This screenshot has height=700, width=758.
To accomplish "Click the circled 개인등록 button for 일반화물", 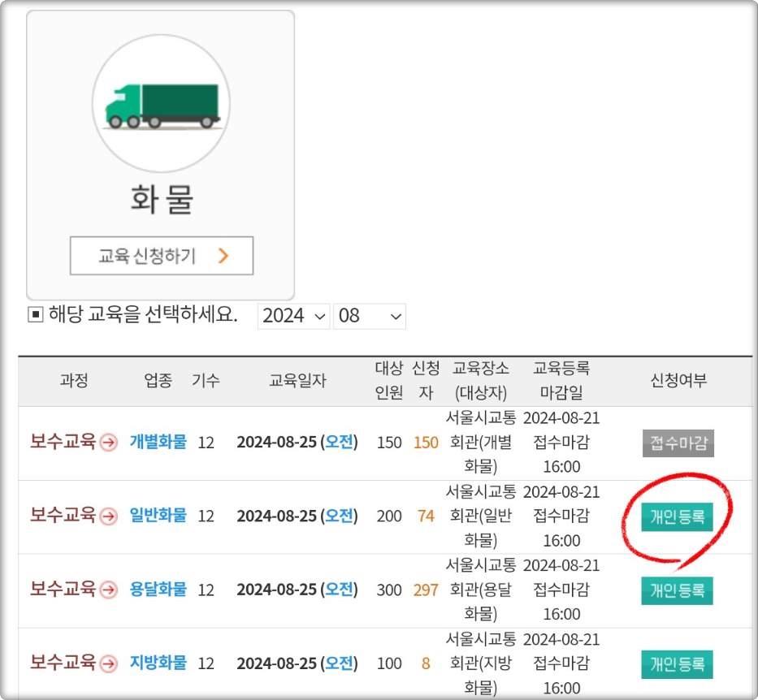I will [678, 516].
